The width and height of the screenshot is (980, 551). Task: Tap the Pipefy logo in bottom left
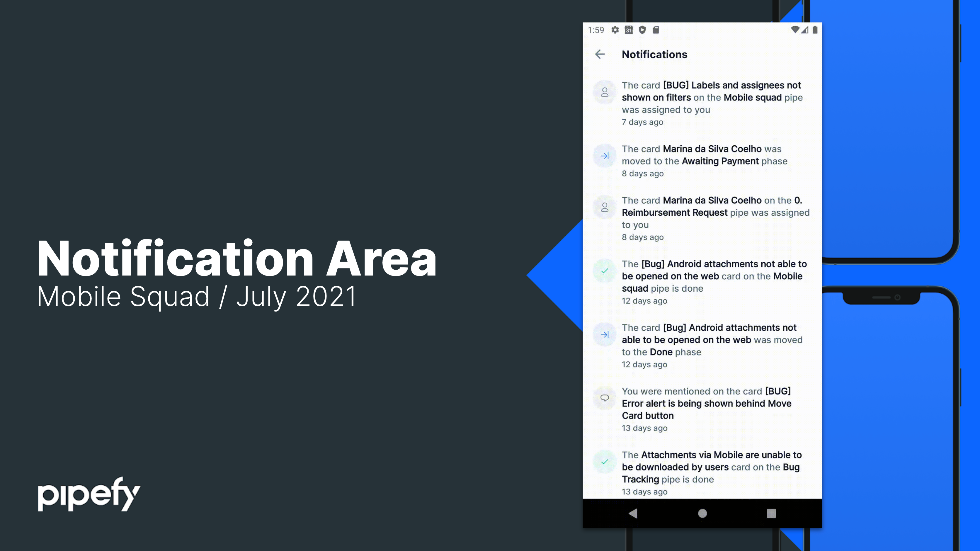(89, 494)
